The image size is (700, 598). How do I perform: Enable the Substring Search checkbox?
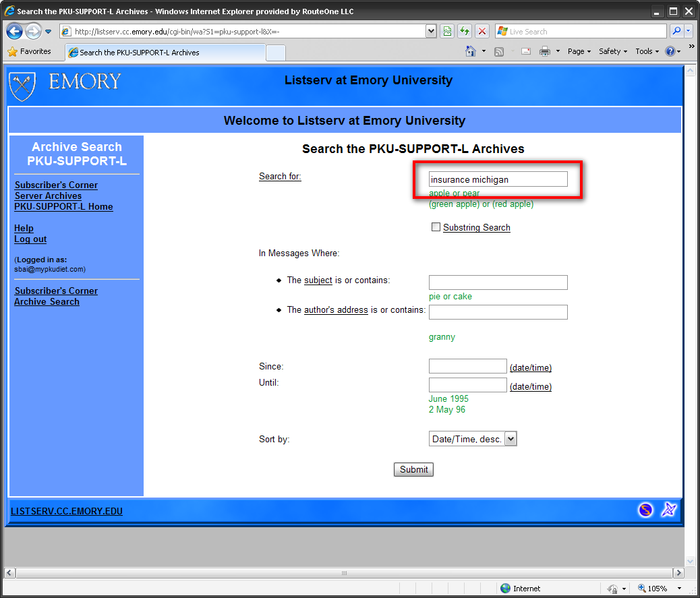[436, 227]
